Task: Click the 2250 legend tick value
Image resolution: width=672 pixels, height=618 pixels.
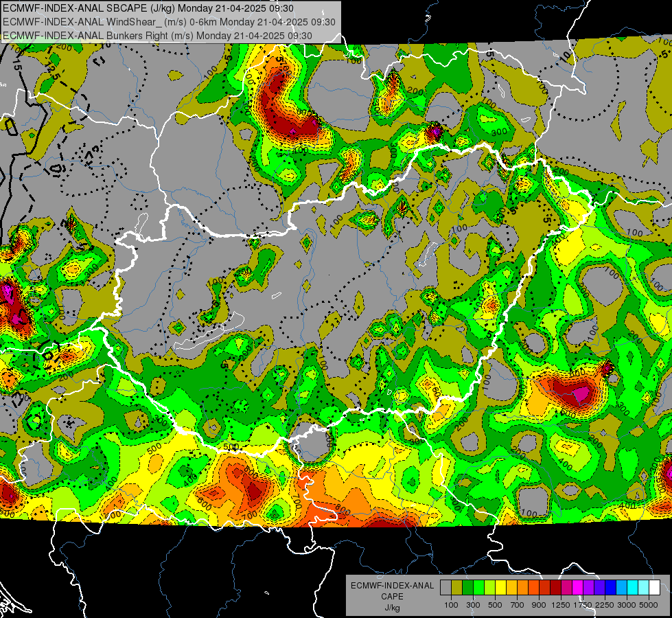Action: (605, 605)
